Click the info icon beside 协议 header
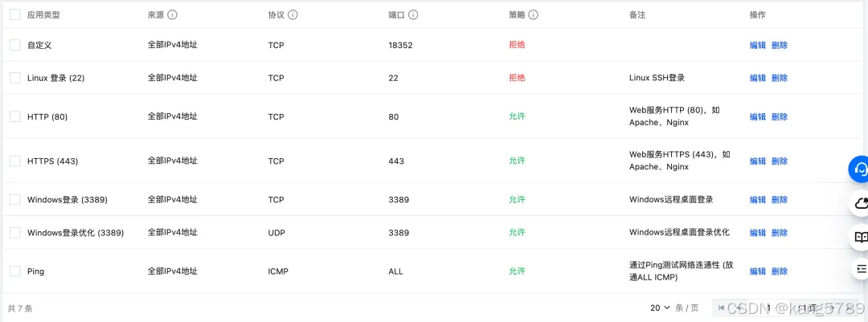 click(293, 15)
